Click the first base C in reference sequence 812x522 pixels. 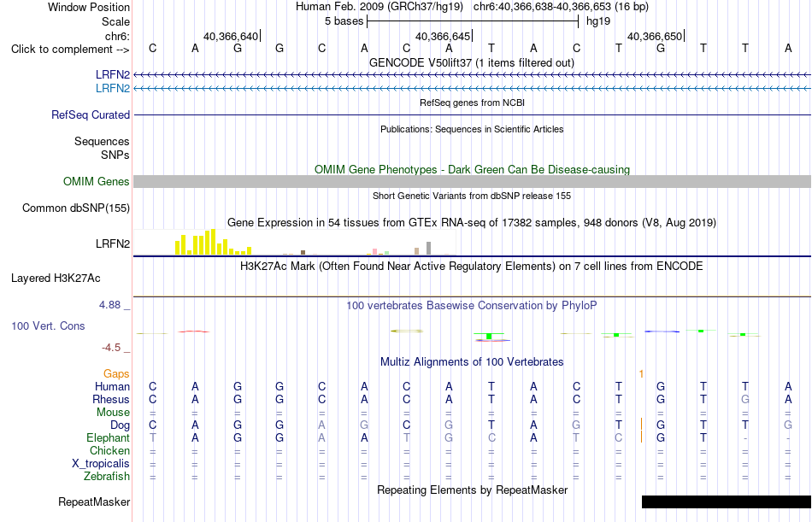(152, 49)
